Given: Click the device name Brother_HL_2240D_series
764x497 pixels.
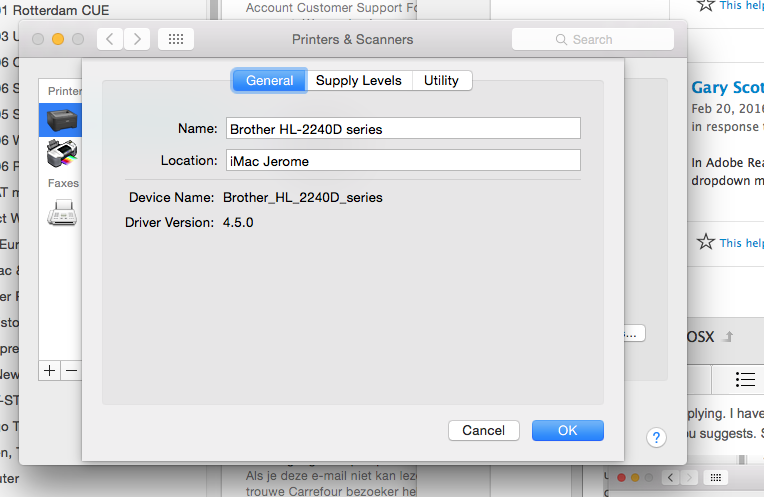Looking at the screenshot, I should 303,197.
